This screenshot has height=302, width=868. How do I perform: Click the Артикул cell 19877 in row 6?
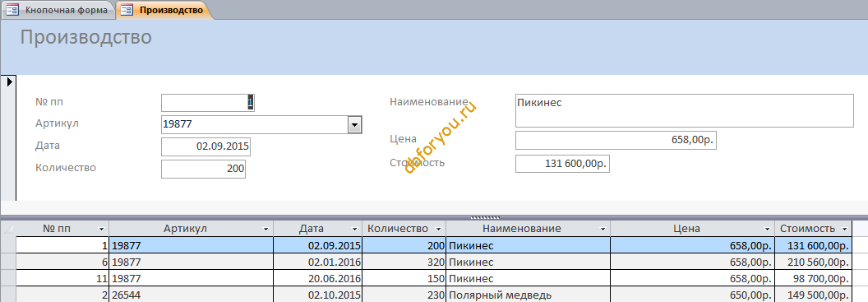[x=192, y=262]
